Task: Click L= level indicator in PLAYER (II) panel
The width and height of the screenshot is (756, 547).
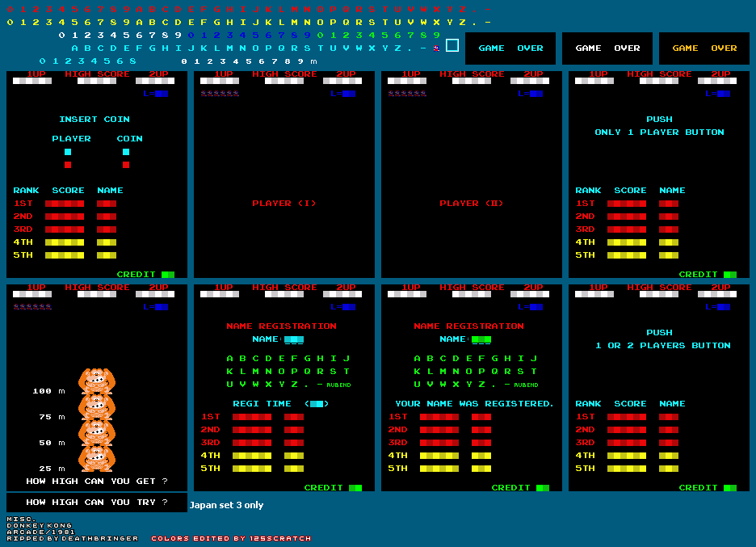Action: coord(531,94)
